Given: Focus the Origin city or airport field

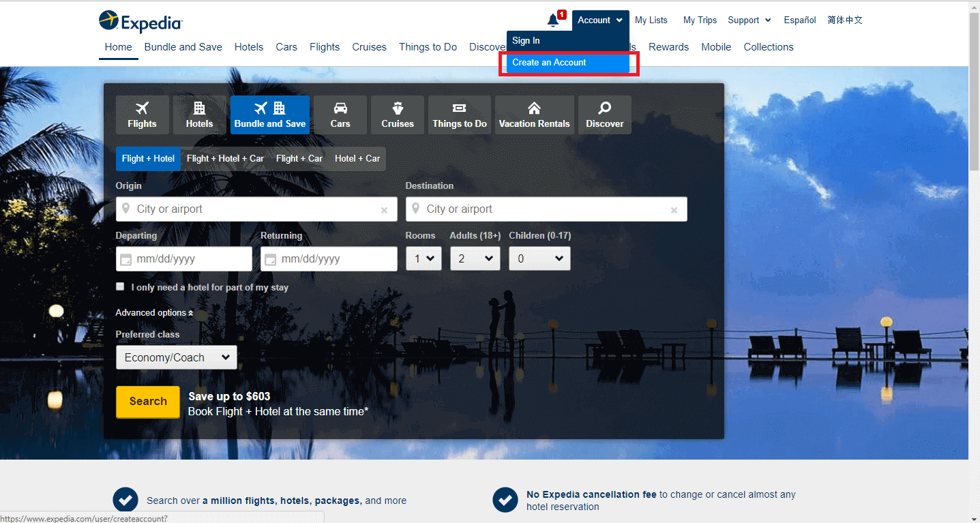Looking at the screenshot, I should coord(256,209).
